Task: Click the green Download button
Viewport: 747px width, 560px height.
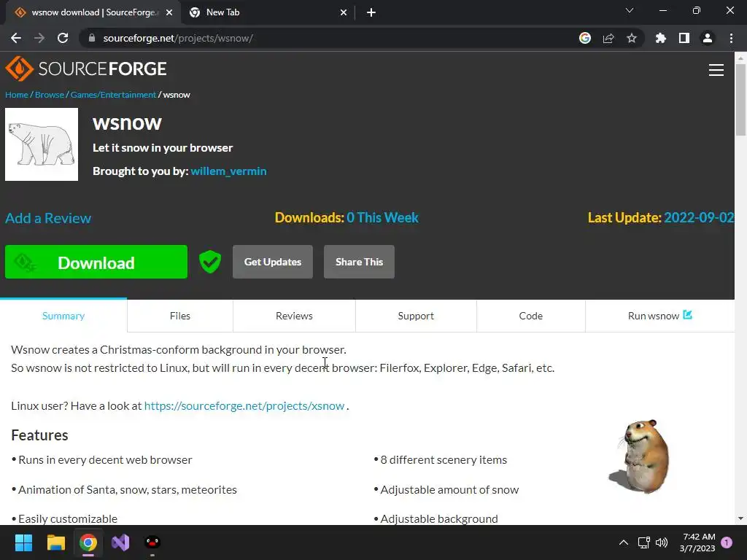Action: [96, 262]
